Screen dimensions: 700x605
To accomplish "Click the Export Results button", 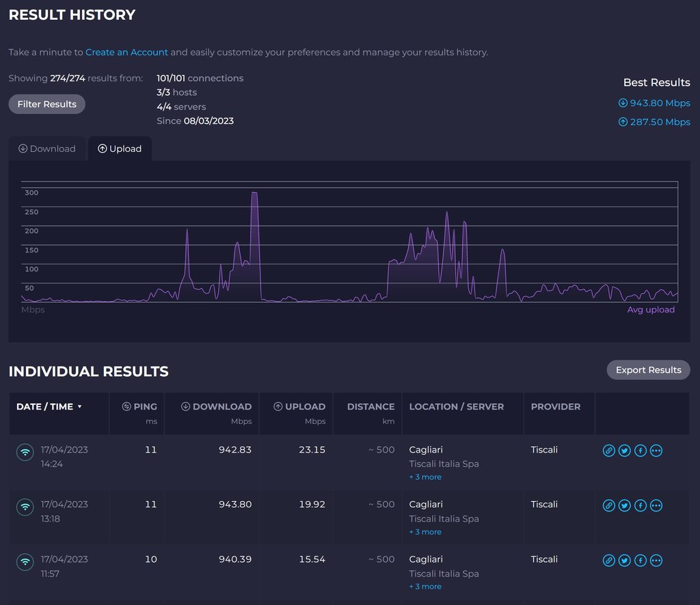I will click(x=648, y=370).
